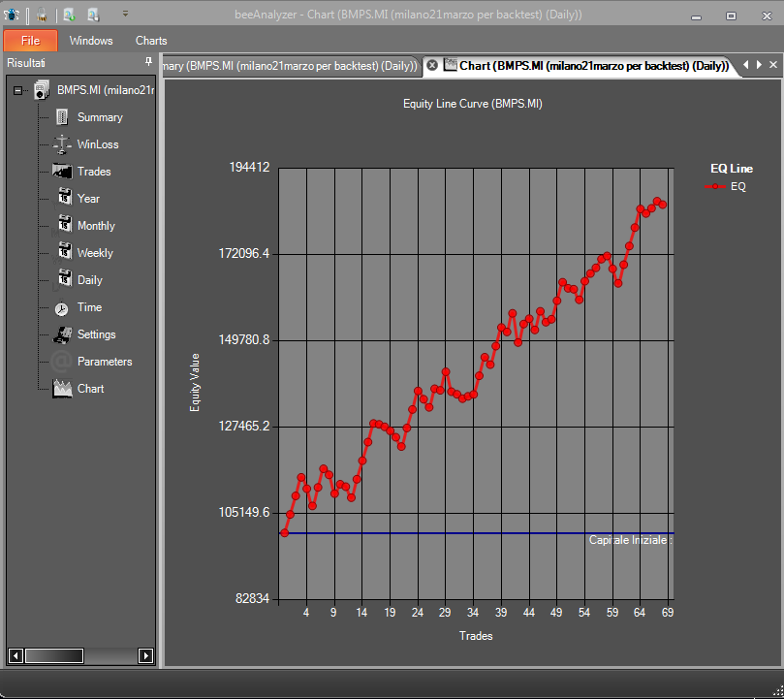Select the Chart icon in tree
This screenshot has height=699, width=784.
pyautogui.click(x=62, y=389)
